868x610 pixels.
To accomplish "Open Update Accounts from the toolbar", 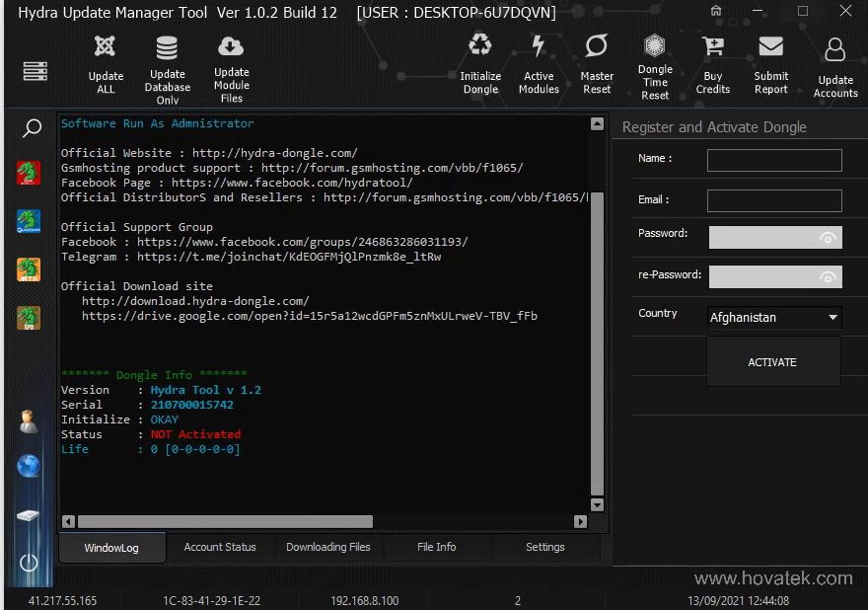I will pyautogui.click(x=834, y=45).
